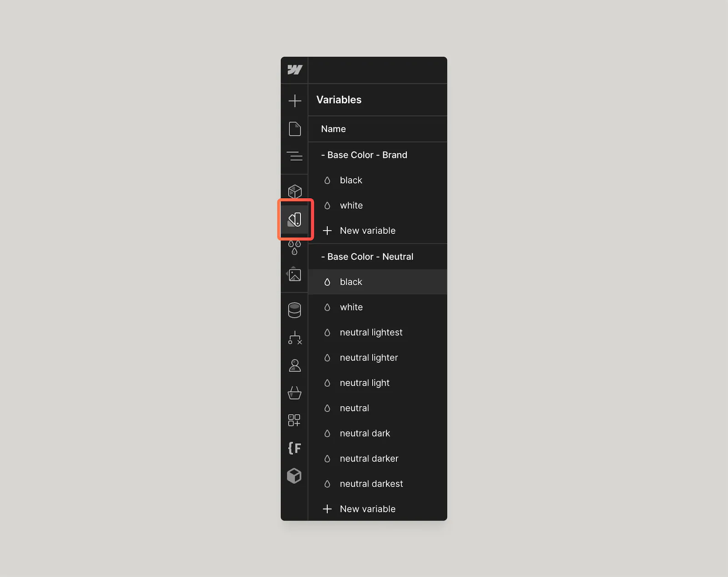
Task: Open the Apps panel
Action: (294, 420)
